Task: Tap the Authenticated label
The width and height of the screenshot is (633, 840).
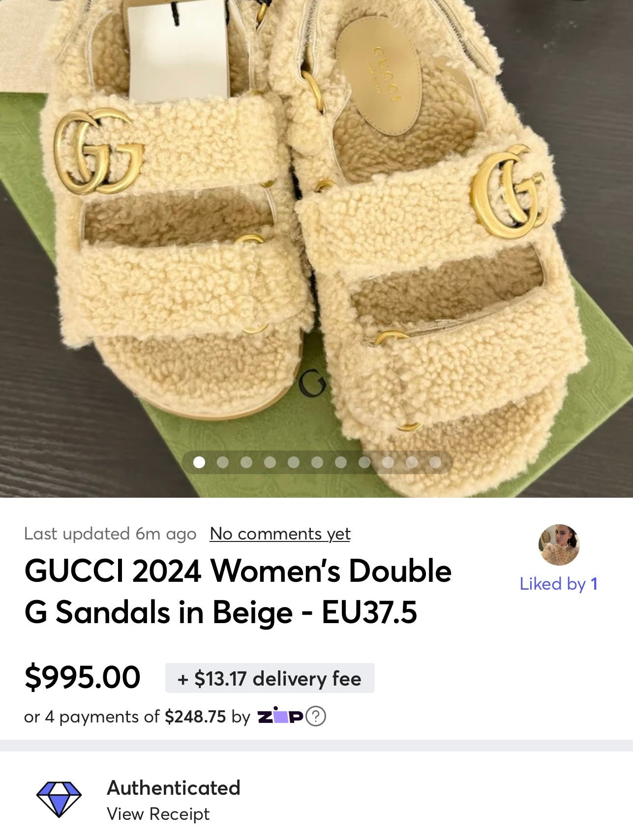Action: coord(174,788)
